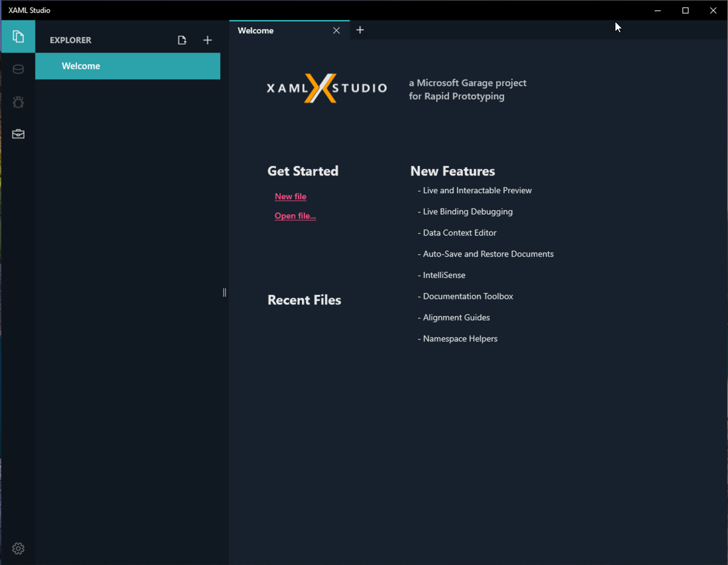Open the Explorer documents panel
This screenshot has width=728, height=565.
[x=18, y=36]
